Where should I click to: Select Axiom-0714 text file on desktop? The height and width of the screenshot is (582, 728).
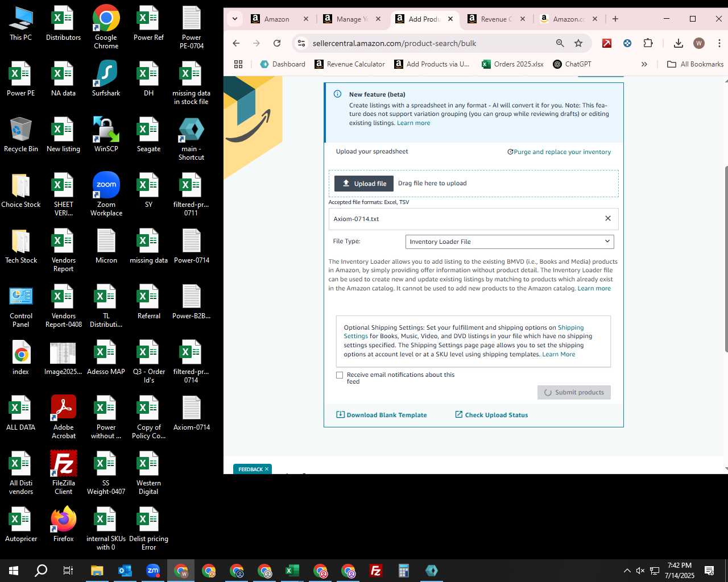pos(191,413)
